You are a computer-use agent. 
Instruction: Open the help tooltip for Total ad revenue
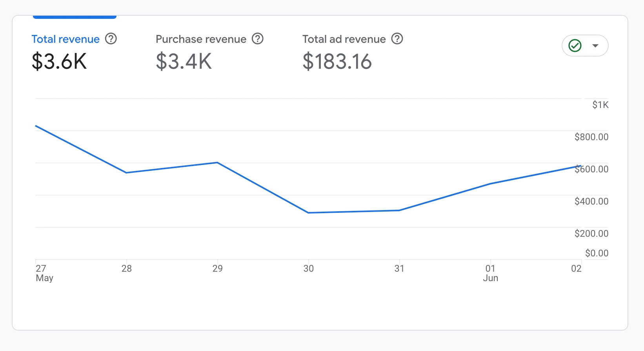coord(397,39)
